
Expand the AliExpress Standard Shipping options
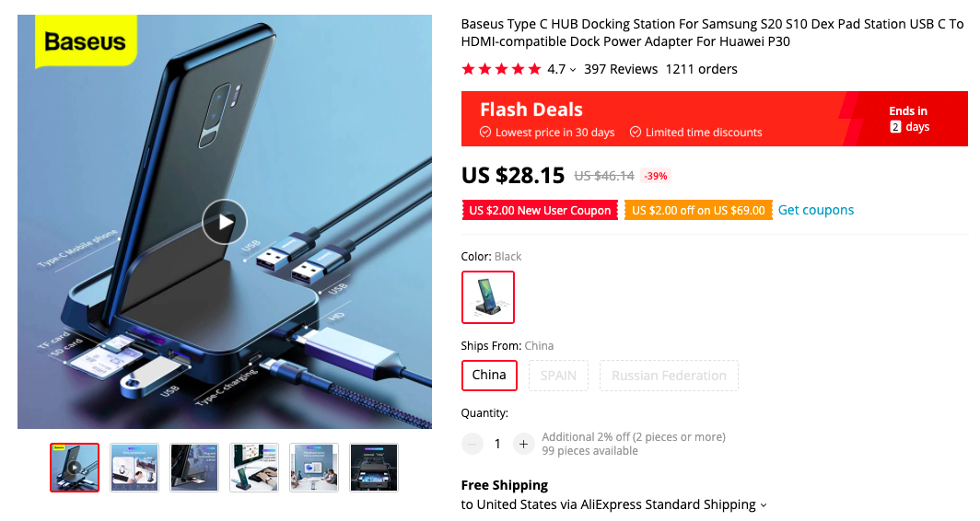tap(763, 505)
